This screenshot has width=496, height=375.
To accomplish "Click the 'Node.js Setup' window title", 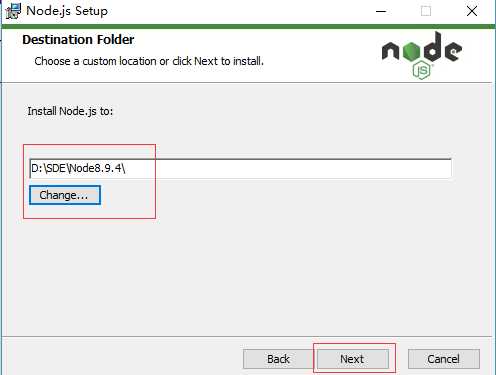I will [x=67, y=11].
